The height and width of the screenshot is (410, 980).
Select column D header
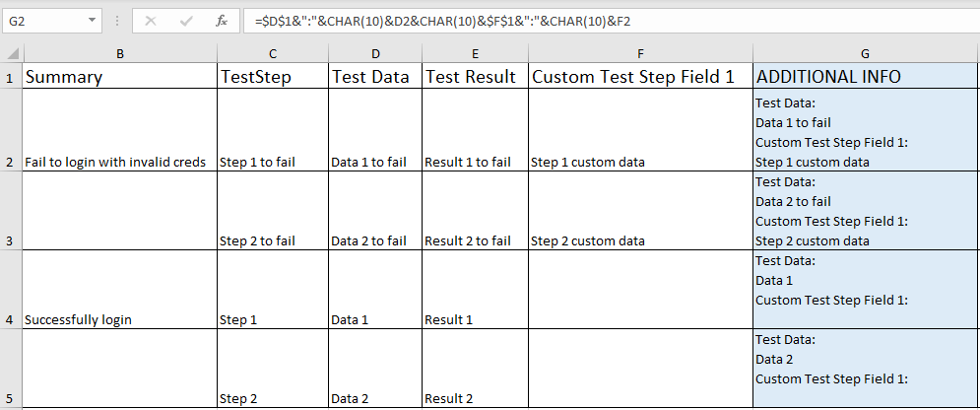coord(376,52)
